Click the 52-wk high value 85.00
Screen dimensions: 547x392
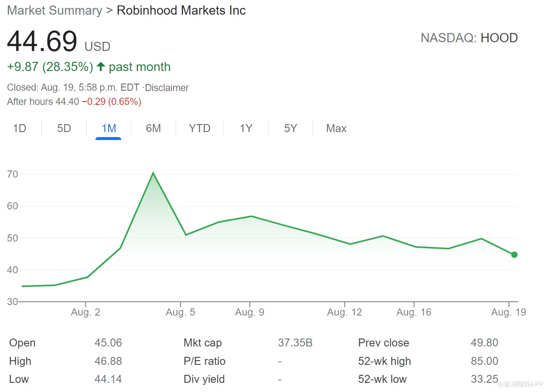tap(484, 361)
